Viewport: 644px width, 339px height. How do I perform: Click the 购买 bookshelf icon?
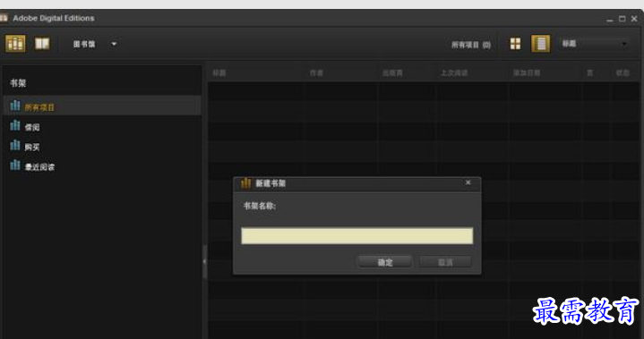tap(15, 145)
